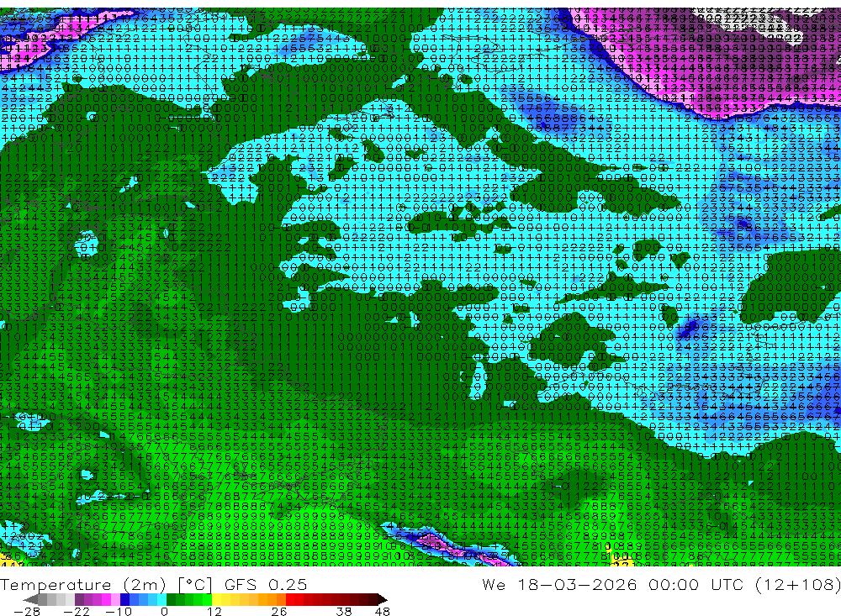Click the '48' legend value
Viewport: 841px width, 616px height.
382,612
